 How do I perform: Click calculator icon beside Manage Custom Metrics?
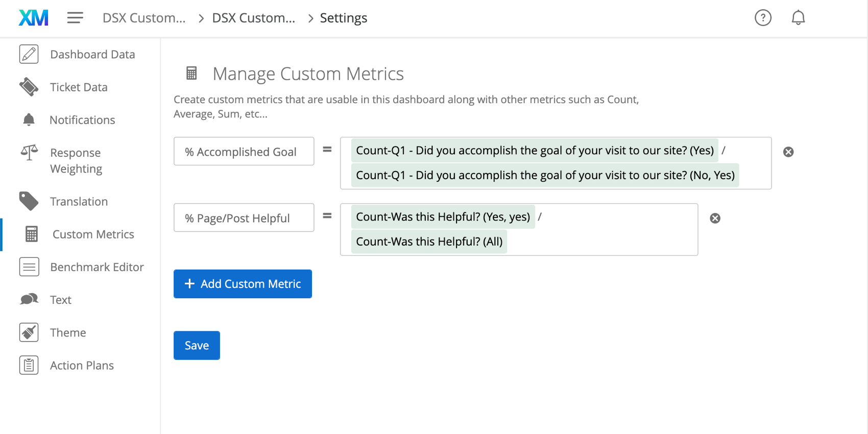pos(191,74)
